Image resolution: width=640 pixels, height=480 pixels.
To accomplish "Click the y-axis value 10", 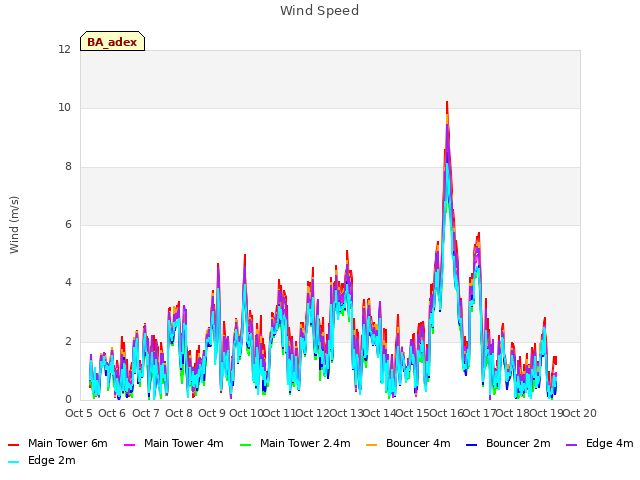I will coord(64,108).
